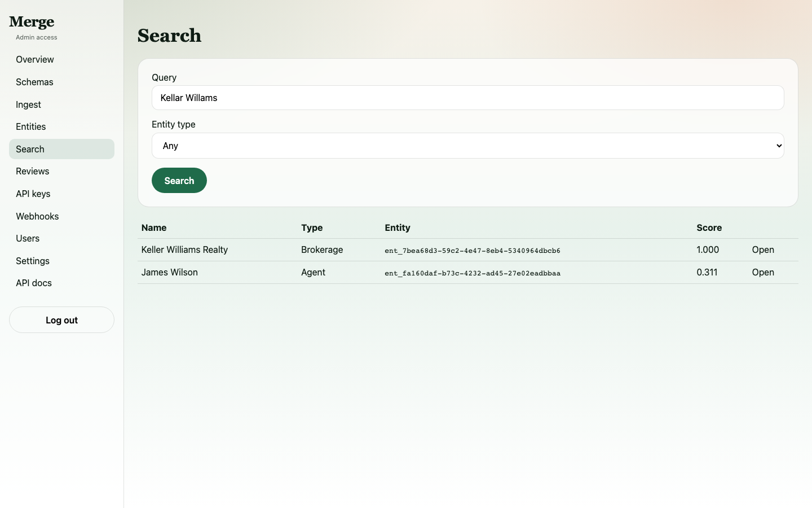Open the James Wilson result

(763, 272)
